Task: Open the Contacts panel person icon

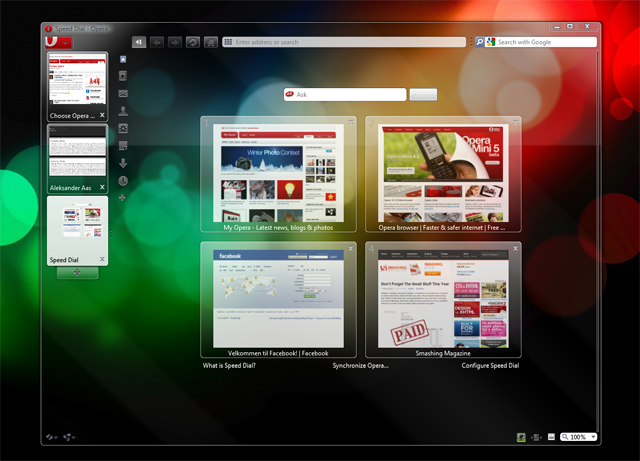Action: [123, 111]
